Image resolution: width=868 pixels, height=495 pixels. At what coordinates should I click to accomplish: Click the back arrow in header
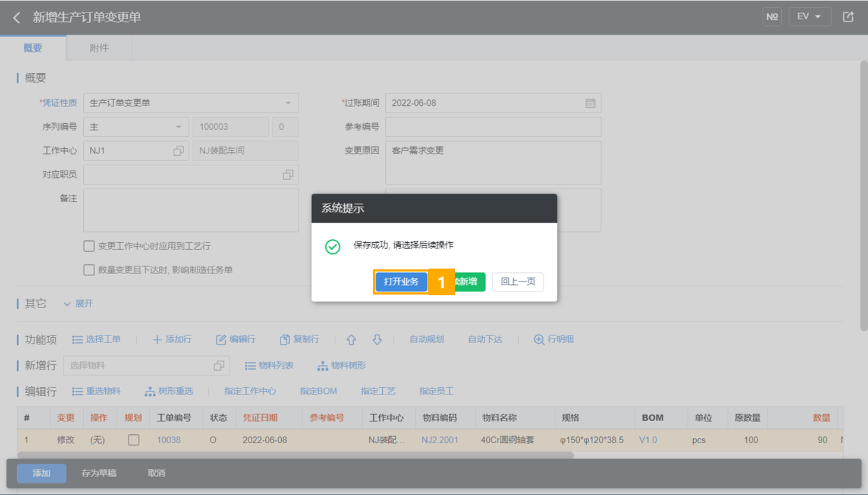(x=17, y=18)
